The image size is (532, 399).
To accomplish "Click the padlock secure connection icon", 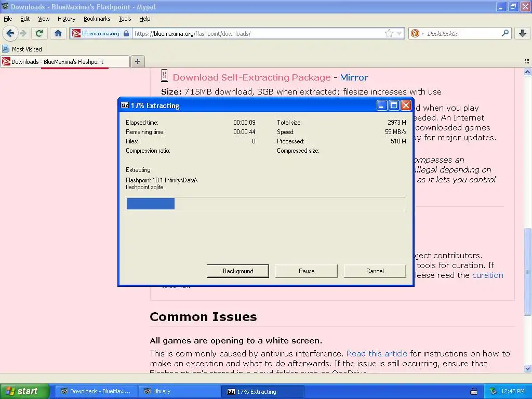I will point(126,33).
